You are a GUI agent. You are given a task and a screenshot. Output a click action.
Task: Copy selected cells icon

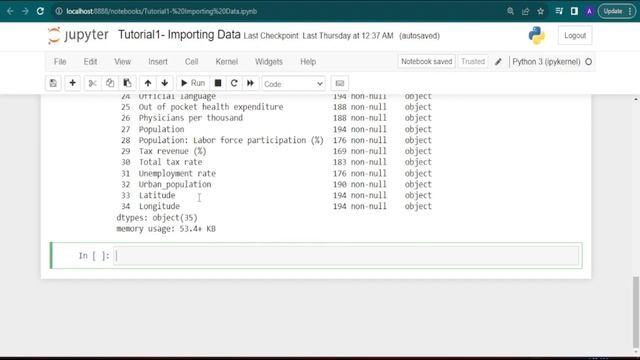coord(110,83)
